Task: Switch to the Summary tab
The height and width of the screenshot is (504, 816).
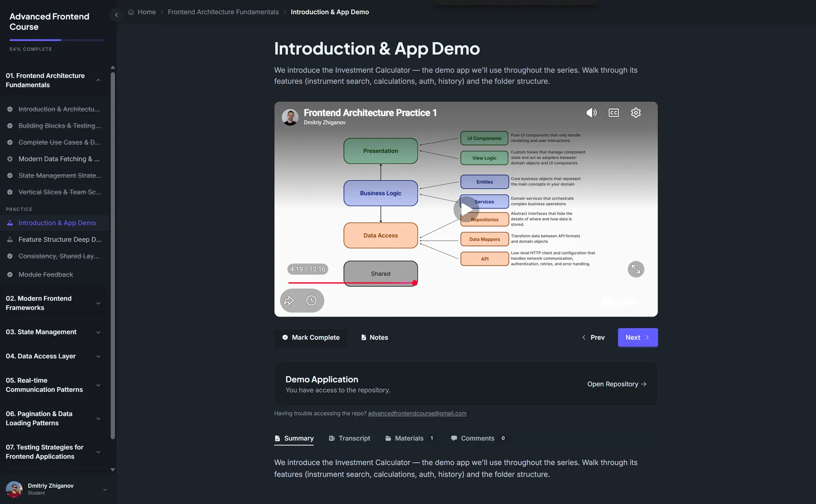Action: coord(294,438)
